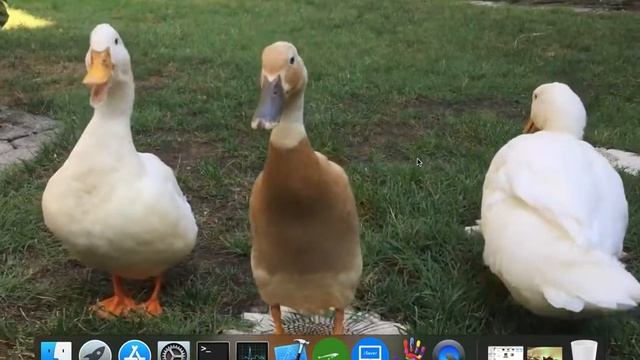Open Finder from the Dock
This screenshot has height=360, width=640.
56,351
